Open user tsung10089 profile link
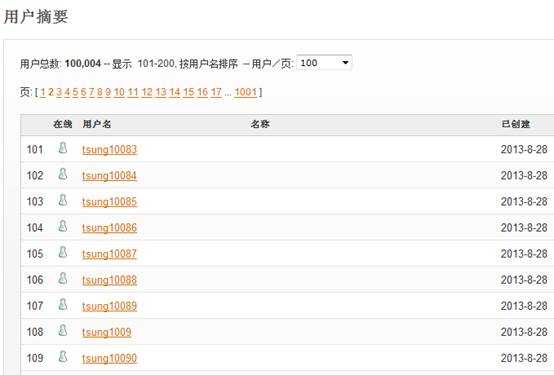This screenshot has width=554, height=375. click(x=110, y=306)
